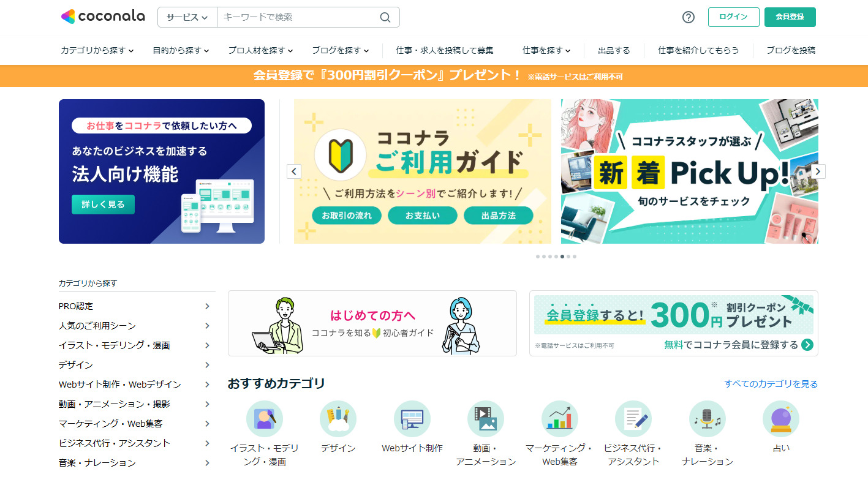Expand the プロ人材を探す menu
This screenshot has width=868, height=477.
260,50
